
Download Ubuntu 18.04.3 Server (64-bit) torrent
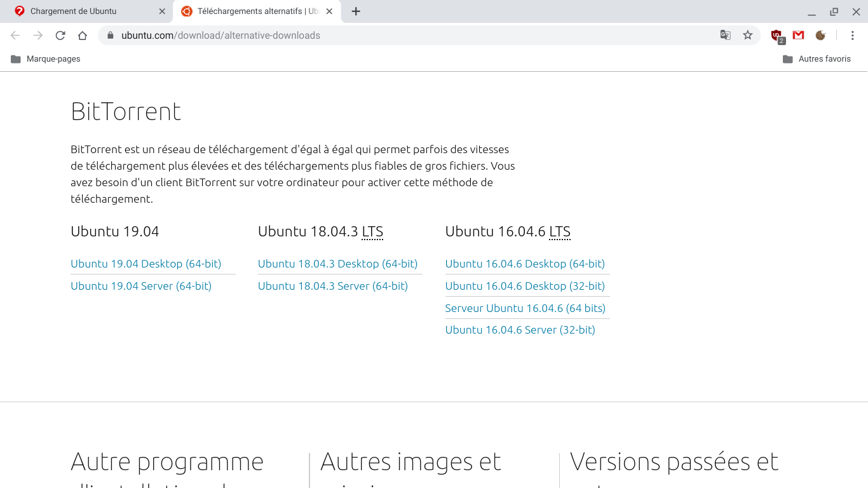tap(333, 286)
